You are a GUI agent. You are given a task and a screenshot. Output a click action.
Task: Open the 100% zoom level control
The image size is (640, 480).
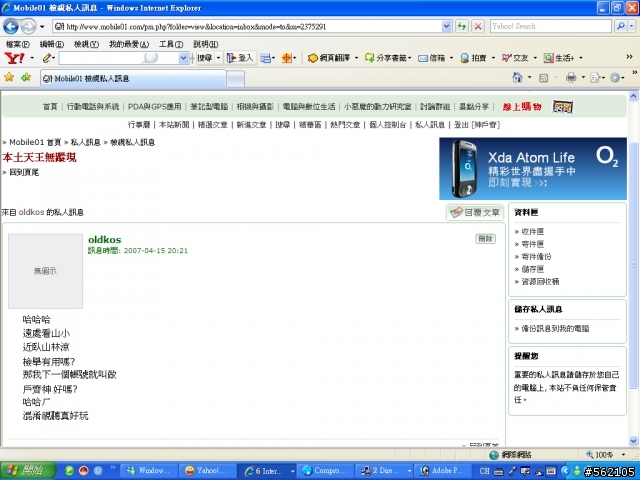pos(606,455)
